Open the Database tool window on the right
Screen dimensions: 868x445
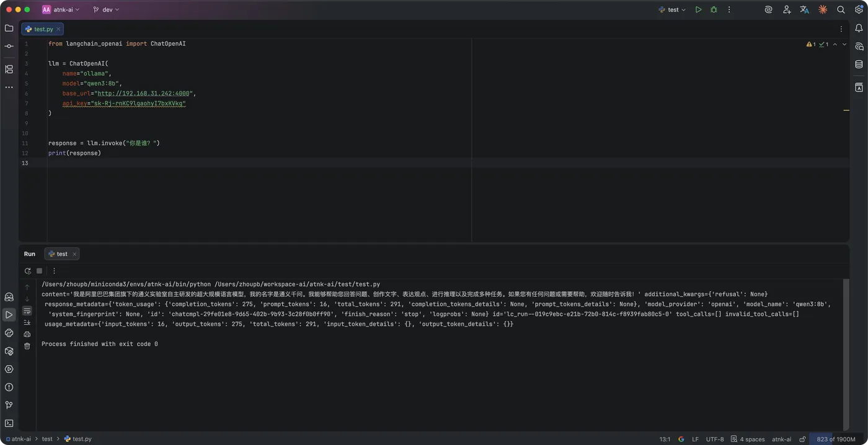pyautogui.click(x=859, y=64)
